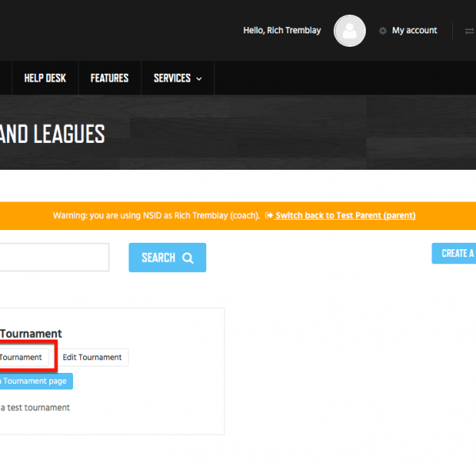Expand the Services dropdown chevron
Image resolution: width=476 pixels, height=476 pixels.
pos(199,79)
